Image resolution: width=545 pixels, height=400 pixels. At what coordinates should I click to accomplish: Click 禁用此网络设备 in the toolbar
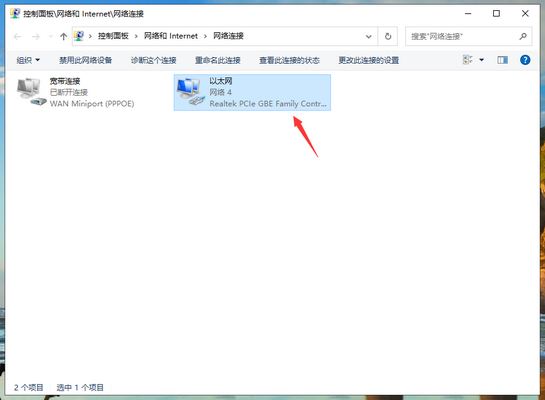85,60
